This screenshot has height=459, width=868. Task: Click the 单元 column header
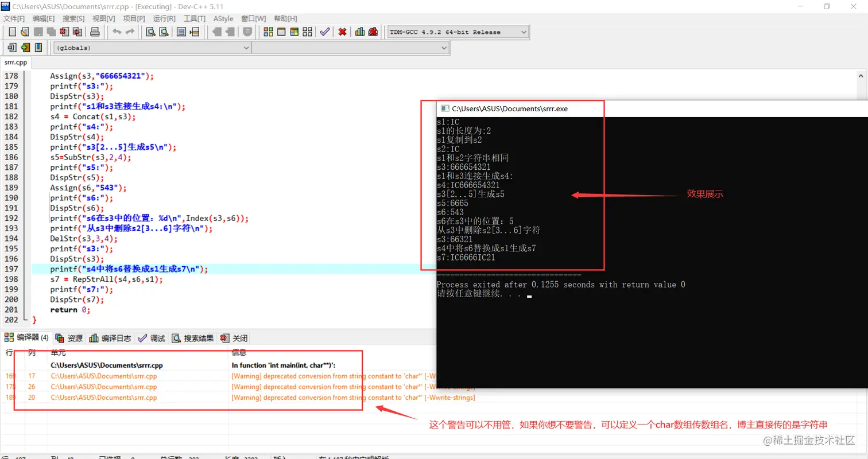59,352
